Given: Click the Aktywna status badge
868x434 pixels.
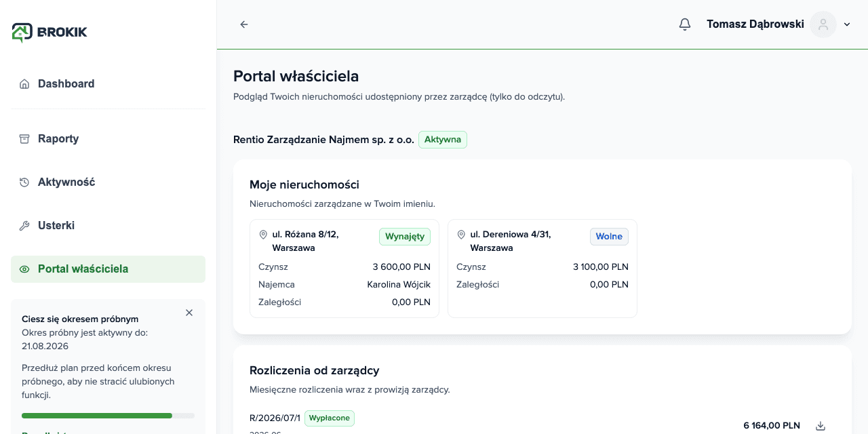Looking at the screenshot, I should click(x=443, y=140).
